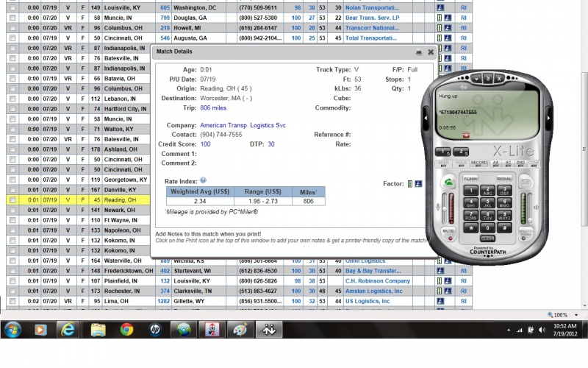Click the blue factor icon in US Logistics row

(x=440, y=301)
